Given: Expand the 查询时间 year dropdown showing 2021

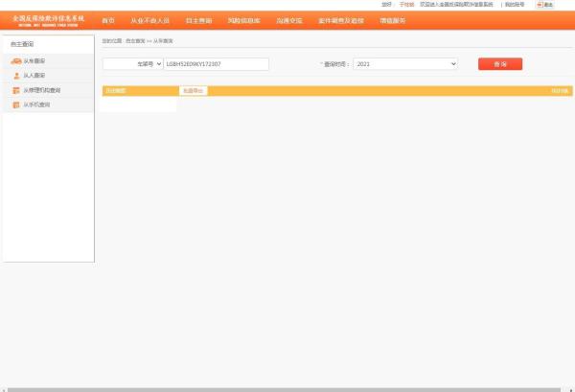Looking at the screenshot, I should pos(405,64).
